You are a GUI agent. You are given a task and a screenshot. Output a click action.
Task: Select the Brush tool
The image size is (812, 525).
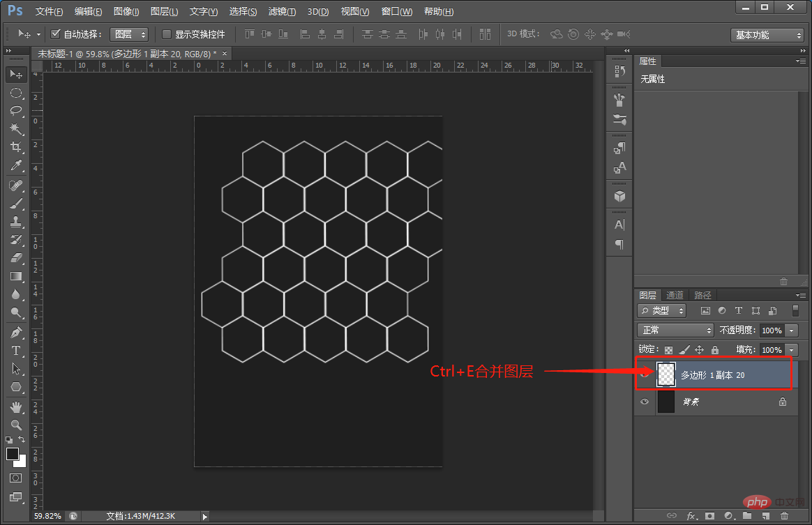coord(16,204)
